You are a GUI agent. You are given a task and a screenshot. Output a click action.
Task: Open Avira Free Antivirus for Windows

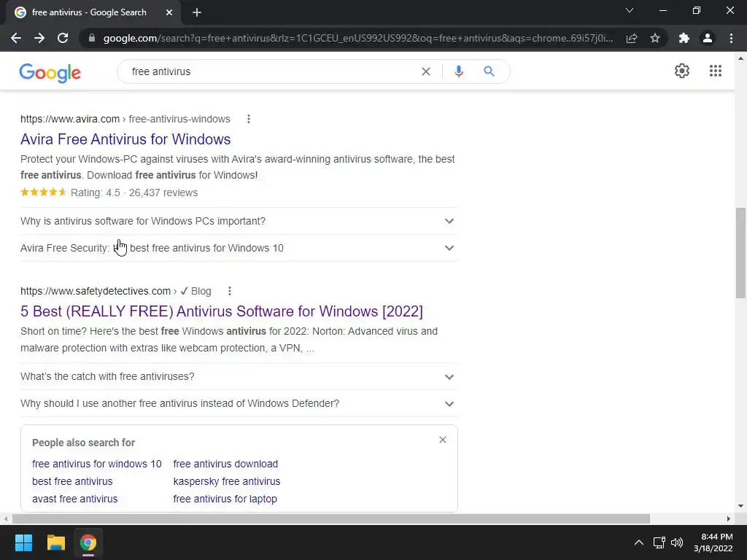click(125, 139)
